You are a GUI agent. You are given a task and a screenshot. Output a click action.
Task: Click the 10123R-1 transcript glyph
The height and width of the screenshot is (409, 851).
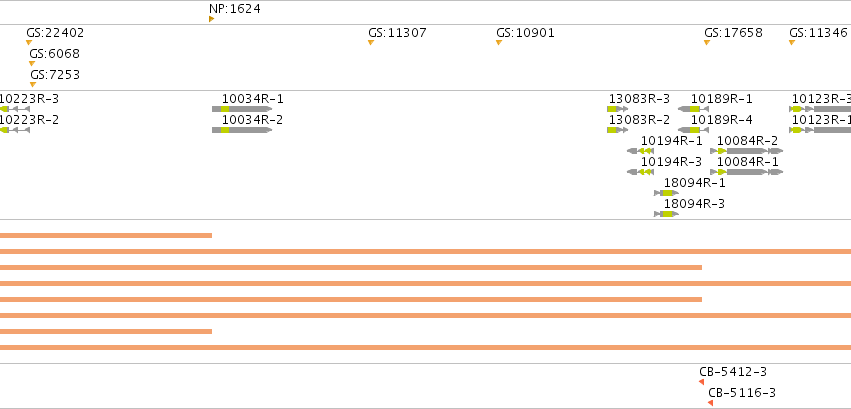point(820,130)
